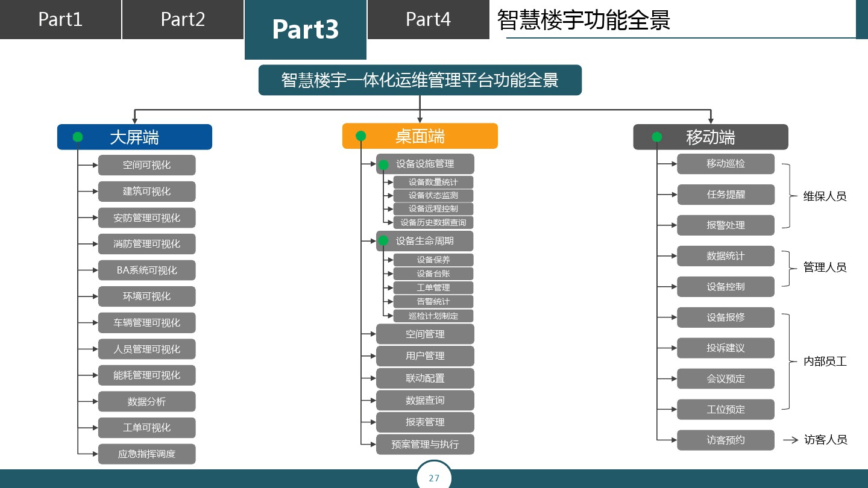
Task: Select the 消防管理可视化 box
Action: click(147, 244)
